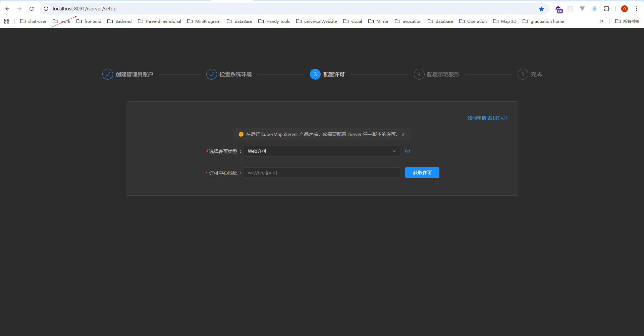
Task: Click the address bar URL
Action: coord(85,9)
